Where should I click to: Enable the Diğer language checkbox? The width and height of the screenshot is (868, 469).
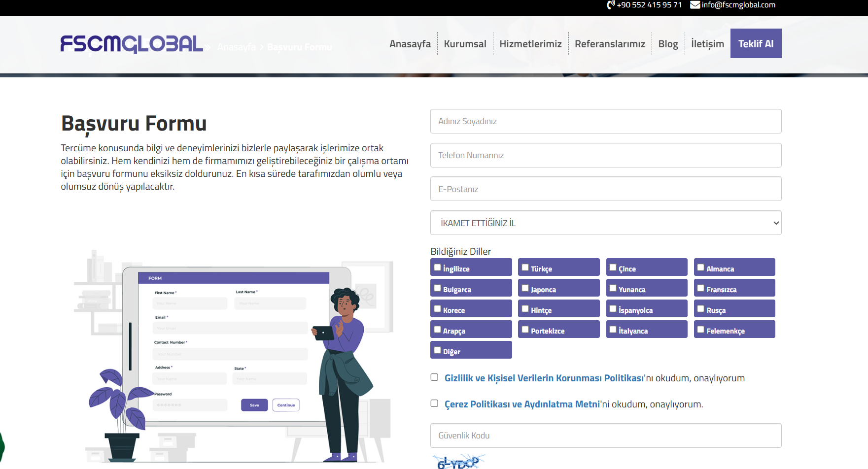click(x=437, y=350)
